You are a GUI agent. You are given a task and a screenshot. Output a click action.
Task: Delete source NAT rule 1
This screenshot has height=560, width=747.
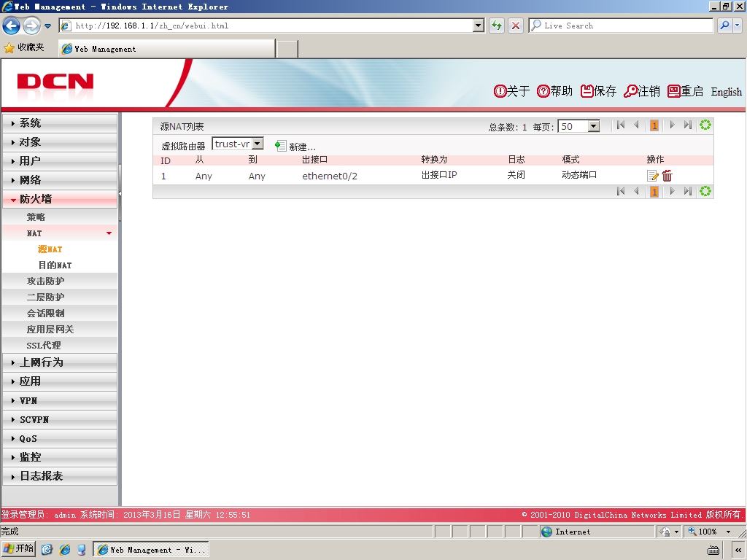coord(667,176)
